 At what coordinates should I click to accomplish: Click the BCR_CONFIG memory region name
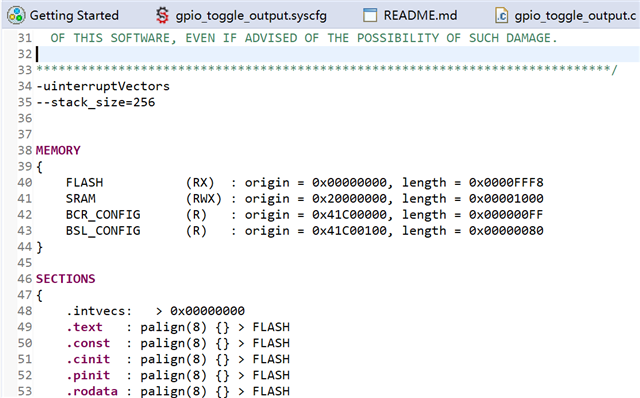[103, 215]
